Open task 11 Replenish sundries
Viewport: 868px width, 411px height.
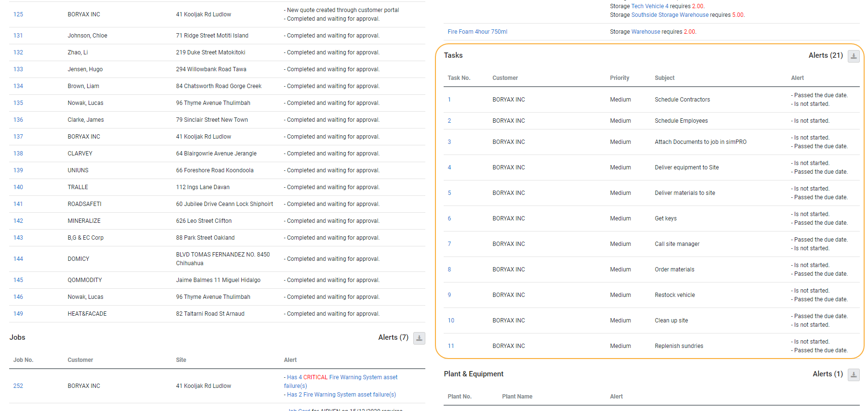click(451, 346)
